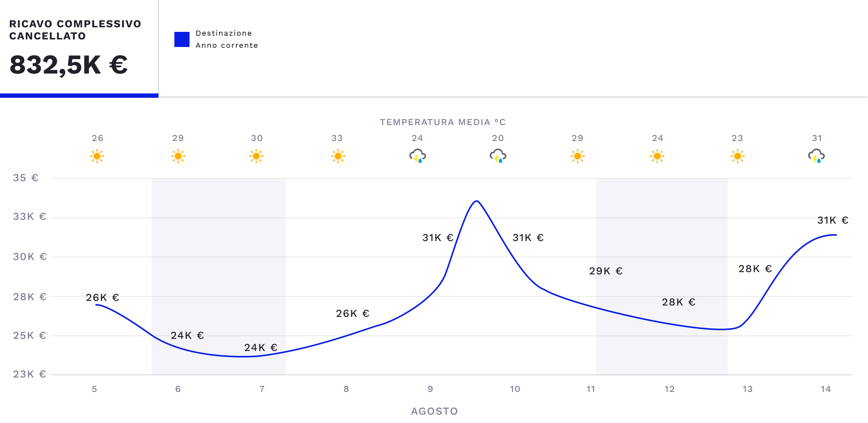Image resolution: width=868 pixels, height=423 pixels.
Task: Click the sun icon showing 33 degrees
Action: (x=338, y=156)
